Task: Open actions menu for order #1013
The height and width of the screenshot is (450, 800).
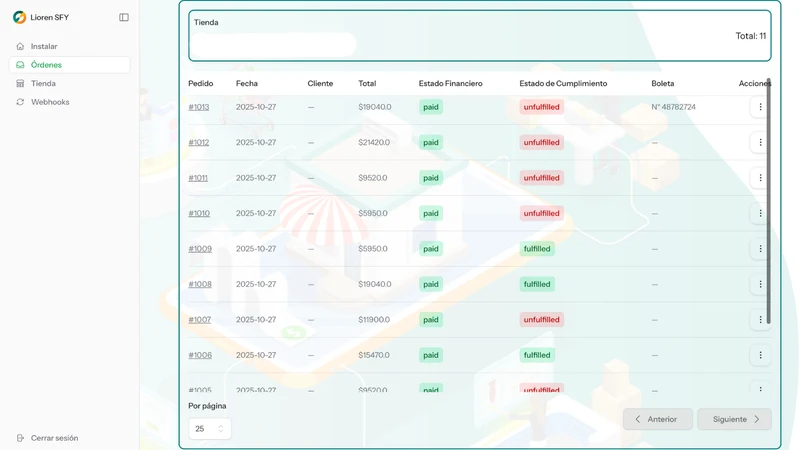Action: point(760,107)
